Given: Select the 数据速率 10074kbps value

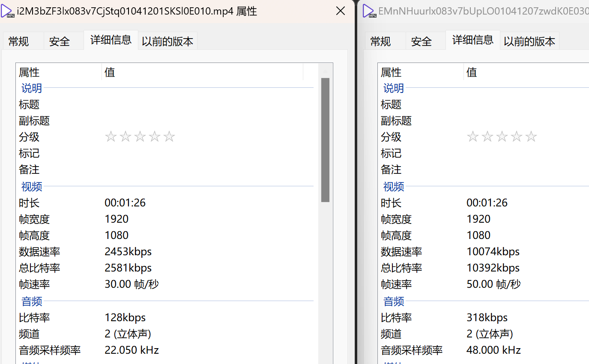Looking at the screenshot, I should [493, 252].
